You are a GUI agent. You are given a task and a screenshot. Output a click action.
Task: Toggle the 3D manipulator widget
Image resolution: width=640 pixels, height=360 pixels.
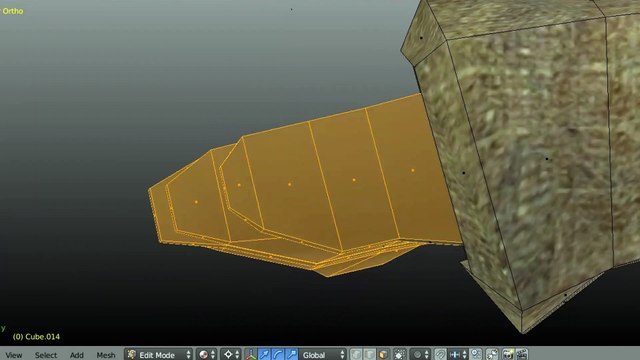(x=251, y=355)
